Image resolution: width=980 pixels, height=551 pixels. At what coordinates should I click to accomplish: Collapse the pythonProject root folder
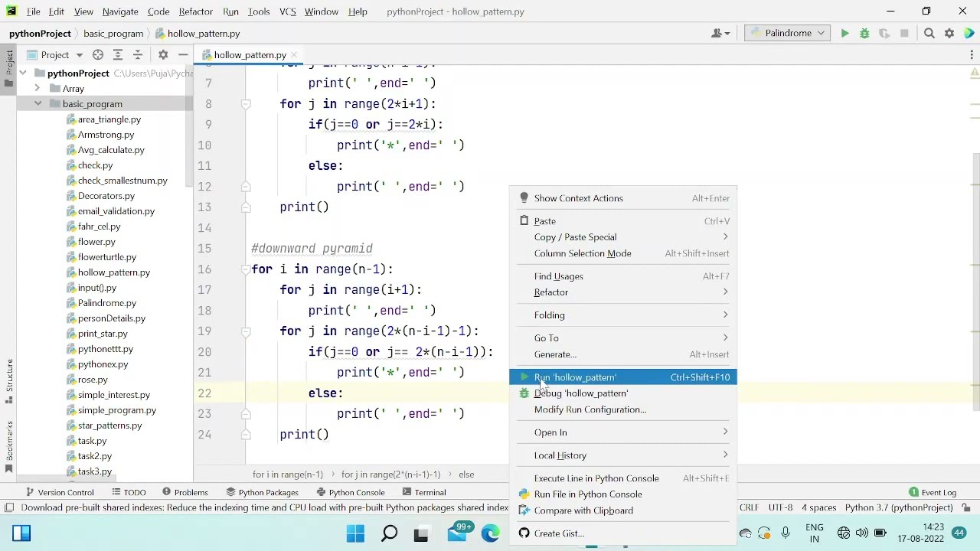23,73
